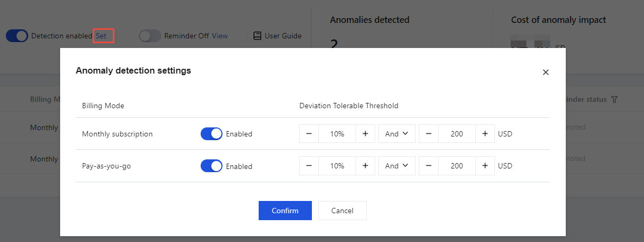644x242 pixels.
Task: Decrease Pay-as-you-go percentage threshold
Action: point(309,166)
